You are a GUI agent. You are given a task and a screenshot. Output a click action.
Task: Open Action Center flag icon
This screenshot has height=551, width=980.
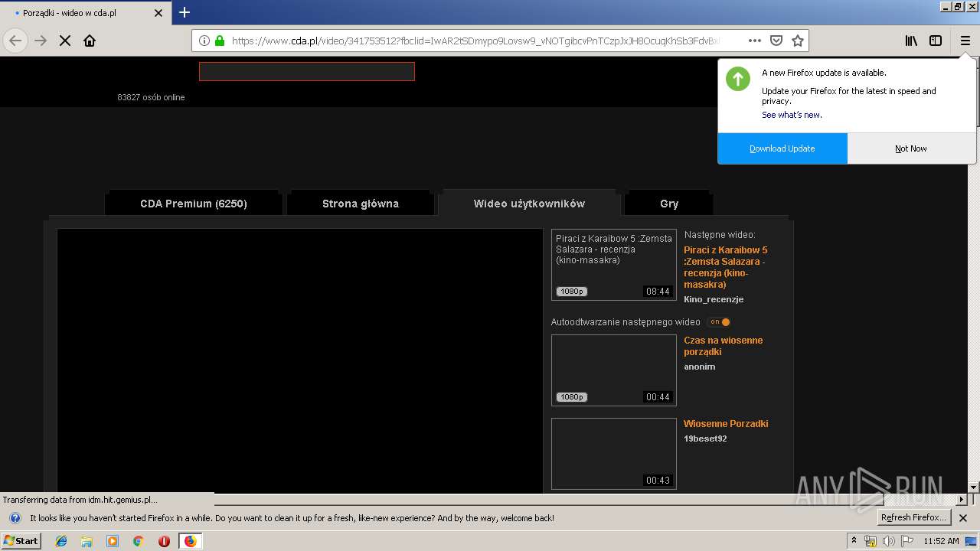click(x=907, y=541)
